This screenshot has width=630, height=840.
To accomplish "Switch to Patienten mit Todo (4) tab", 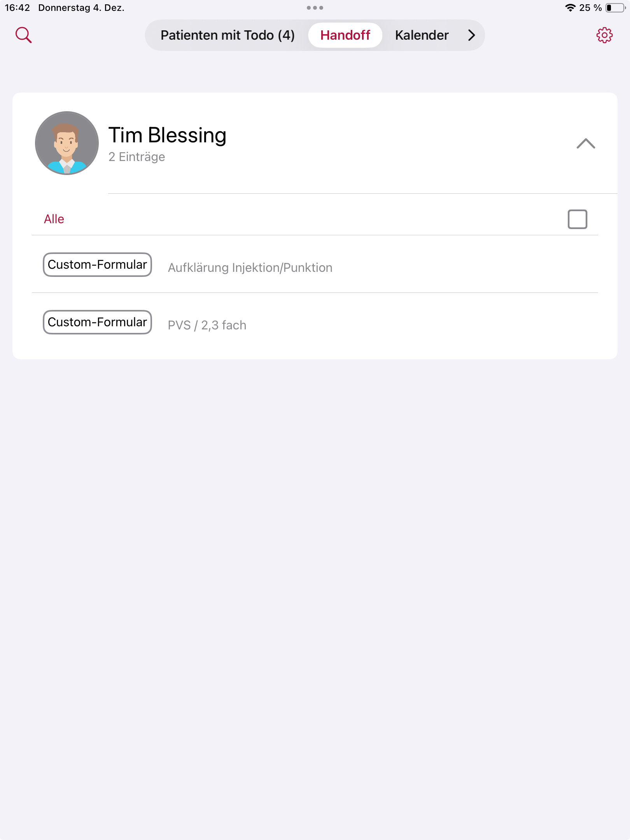I will click(227, 35).
